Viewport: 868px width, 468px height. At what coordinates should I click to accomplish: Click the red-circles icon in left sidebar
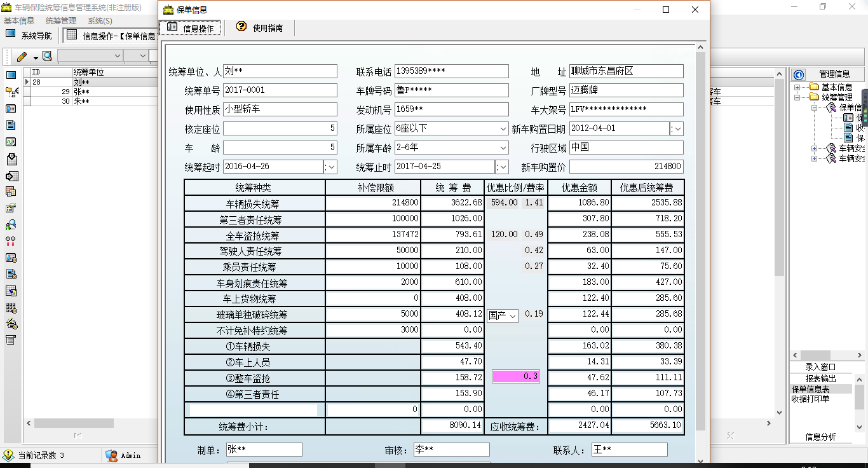[11, 241]
